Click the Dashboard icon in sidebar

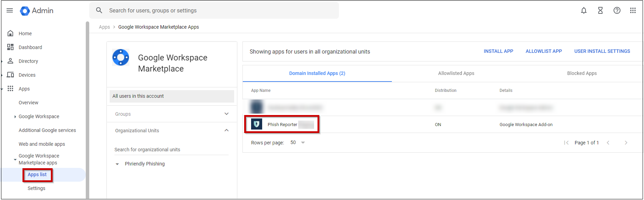pyautogui.click(x=10, y=47)
